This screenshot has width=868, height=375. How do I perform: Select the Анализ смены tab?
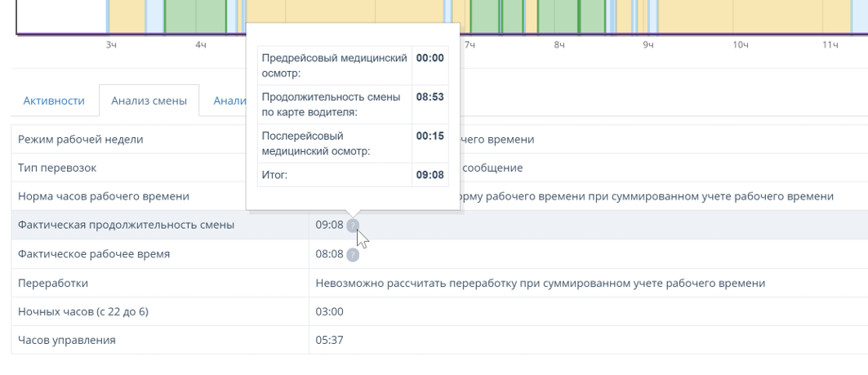(x=149, y=100)
